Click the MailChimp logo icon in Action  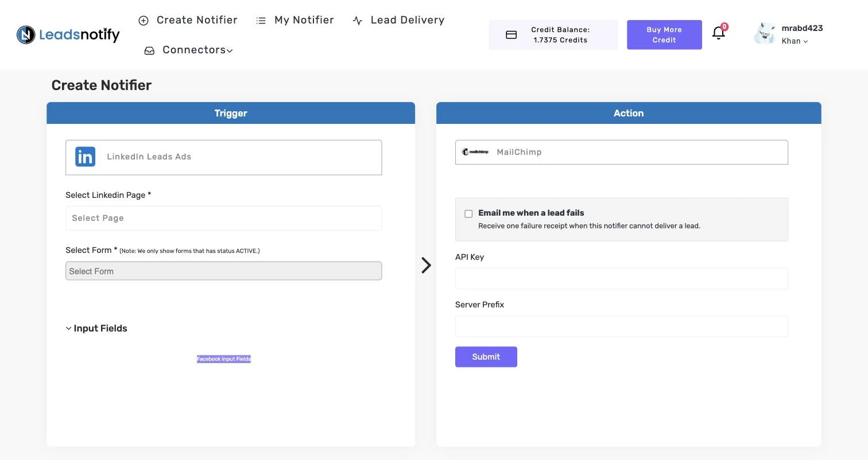click(x=475, y=152)
